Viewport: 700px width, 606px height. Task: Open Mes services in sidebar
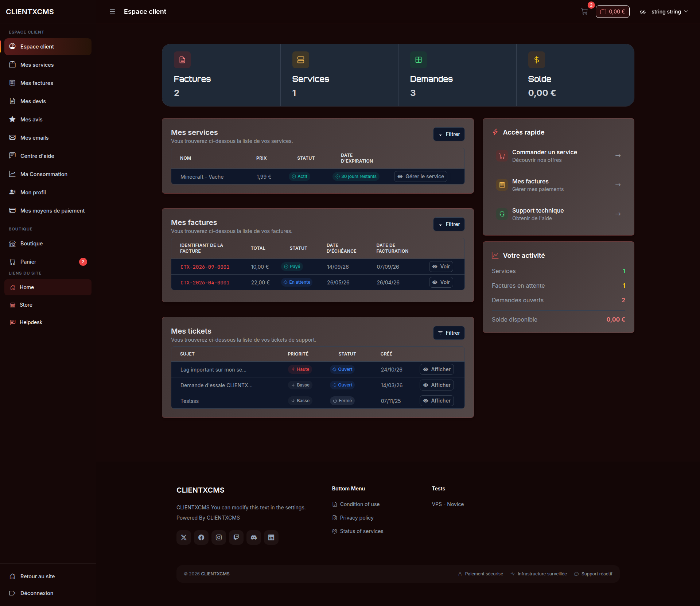coord(48,65)
